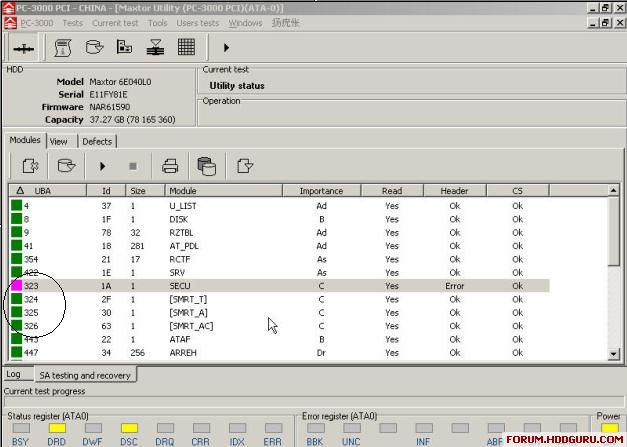Select the ARREH module row

point(279,353)
